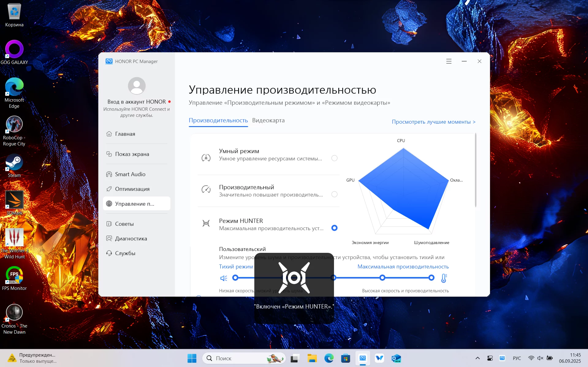Switch РУС input language

(517, 358)
